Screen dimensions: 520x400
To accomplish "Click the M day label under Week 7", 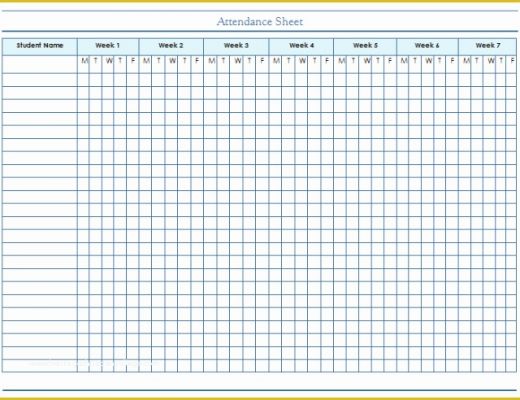I will 466,61.
